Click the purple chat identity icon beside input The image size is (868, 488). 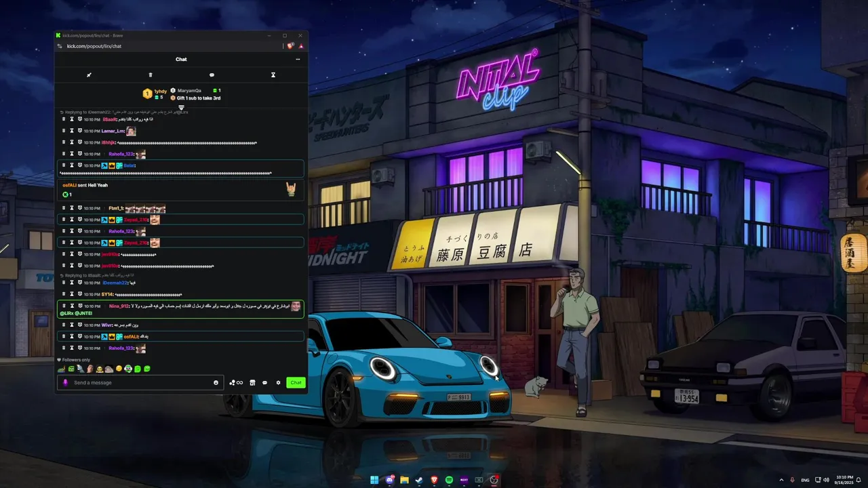tap(65, 382)
